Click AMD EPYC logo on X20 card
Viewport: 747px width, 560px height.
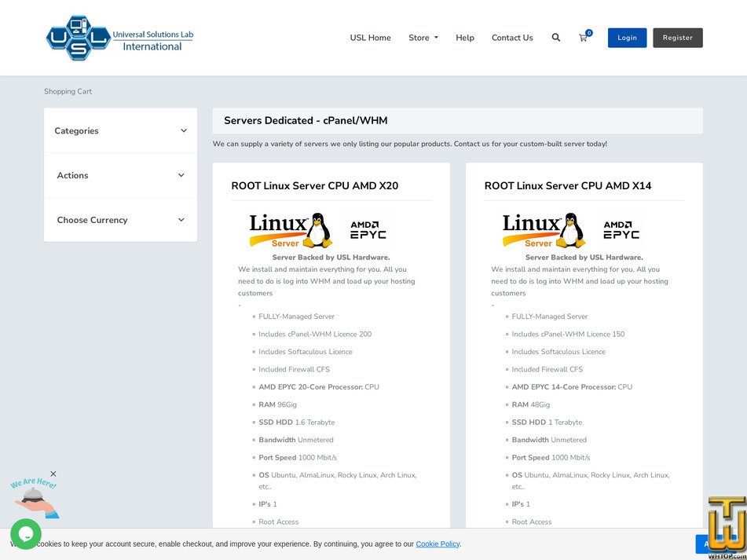(x=368, y=230)
